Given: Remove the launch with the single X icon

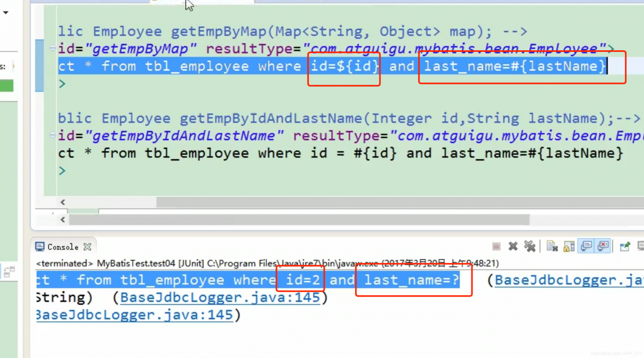Looking at the screenshot, I should pos(513,246).
